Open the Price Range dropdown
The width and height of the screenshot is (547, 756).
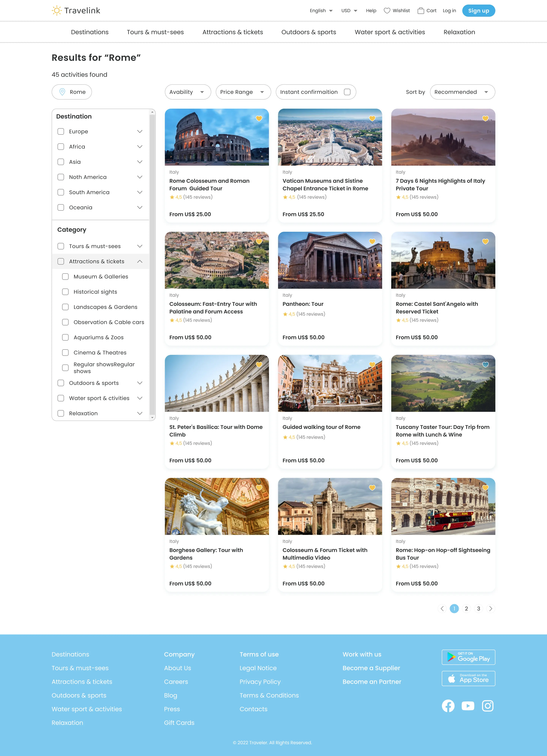[243, 92]
